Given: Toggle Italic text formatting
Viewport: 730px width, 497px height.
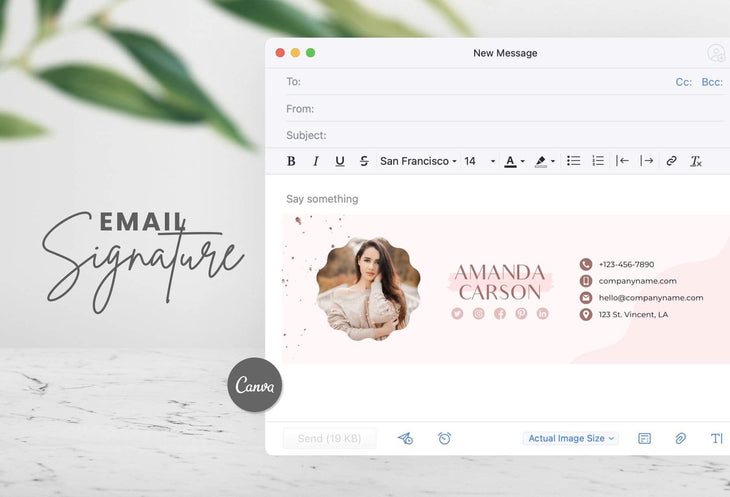Looking at the screenshot, I should pyautogui.click(x=316, y=161).
